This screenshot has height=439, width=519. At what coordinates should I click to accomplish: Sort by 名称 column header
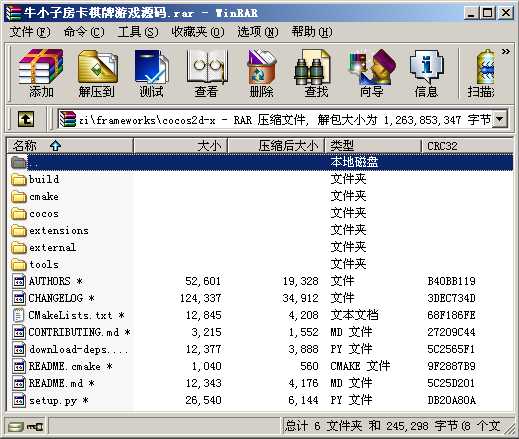tap(70, 146)
